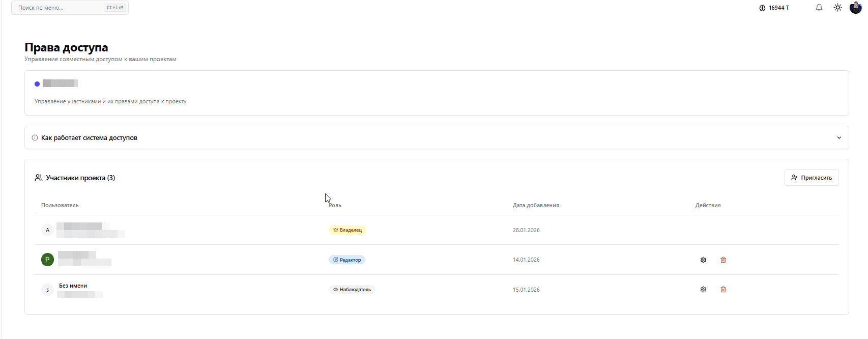The width and height of the screenshot is (868, 339).
Task: Delete the Редактор user from project
Action: tap(723, 260)
